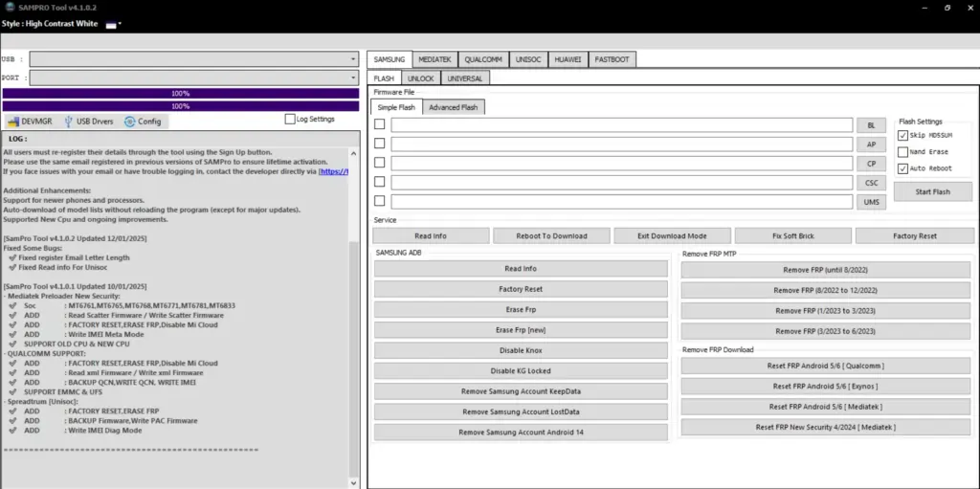Check the CSC firmware row checkbox
This screenshot has height=489, width=980.
(379, 182)
